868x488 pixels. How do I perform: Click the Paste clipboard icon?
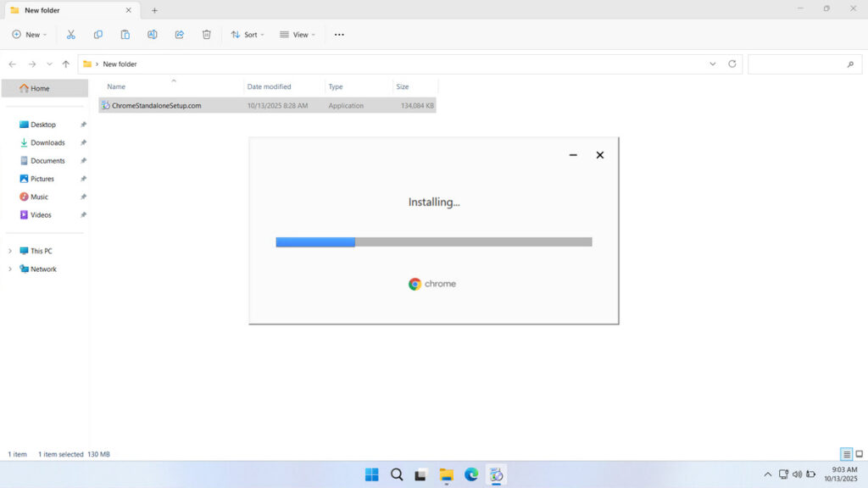[125, 35]
